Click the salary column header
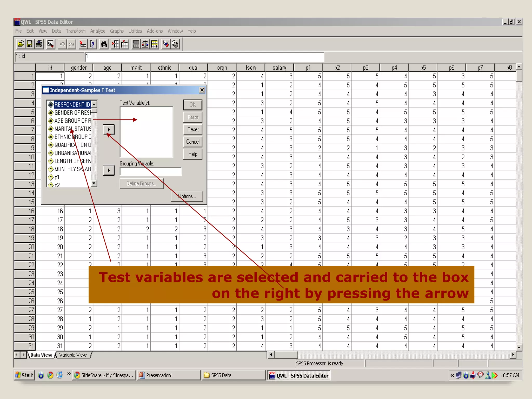Screen dimensions: 532x399 (x=279, y=68)
